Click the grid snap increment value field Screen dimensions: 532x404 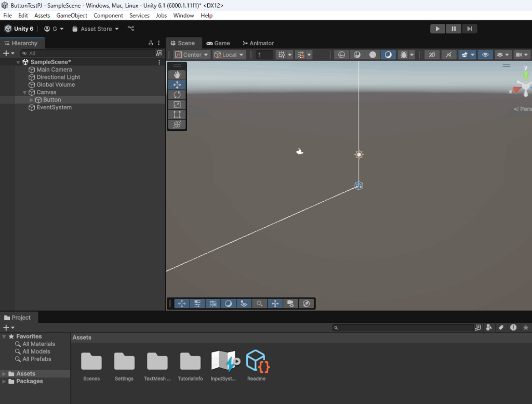click(x=264, y=55)
